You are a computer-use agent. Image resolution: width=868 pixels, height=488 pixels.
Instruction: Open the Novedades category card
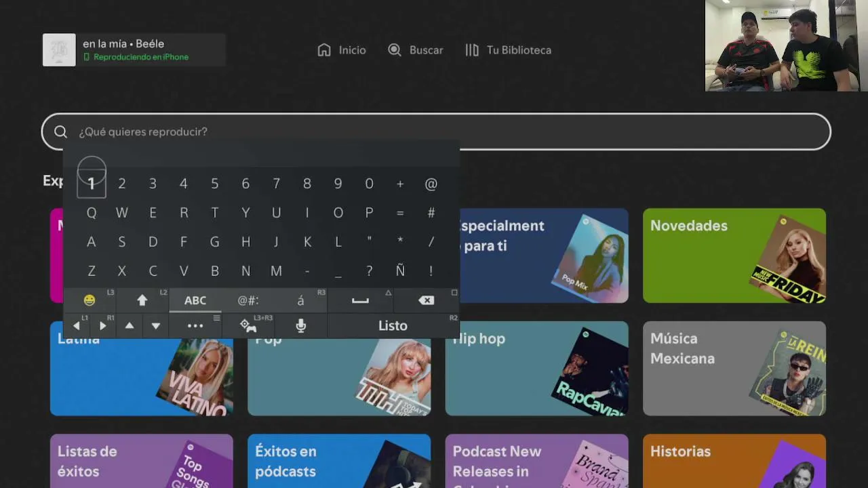[x=734, y=256]
